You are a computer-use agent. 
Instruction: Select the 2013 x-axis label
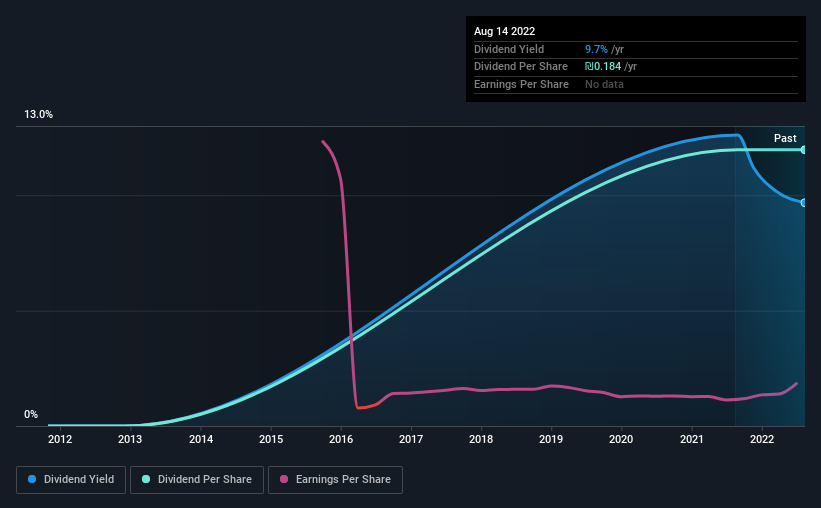point(130,439)
